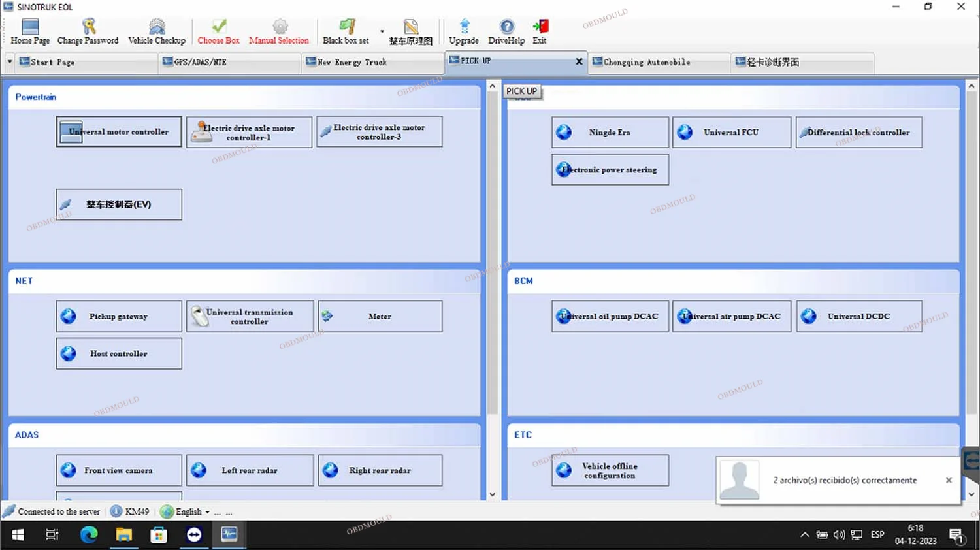Screen dimensions: 980x550
Task: Open Universal motor controller
Action: (119, 132)
